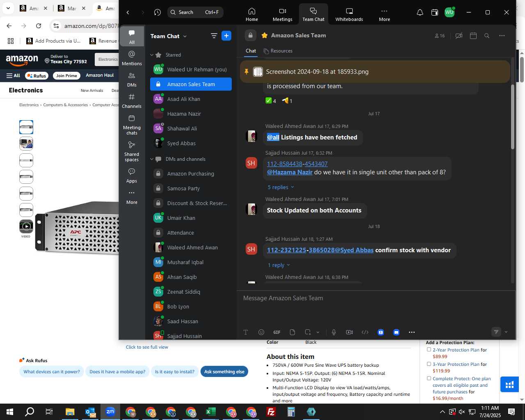Open Meeting chats in the sidebar
The image size is (525, 420).
(132, 125)
